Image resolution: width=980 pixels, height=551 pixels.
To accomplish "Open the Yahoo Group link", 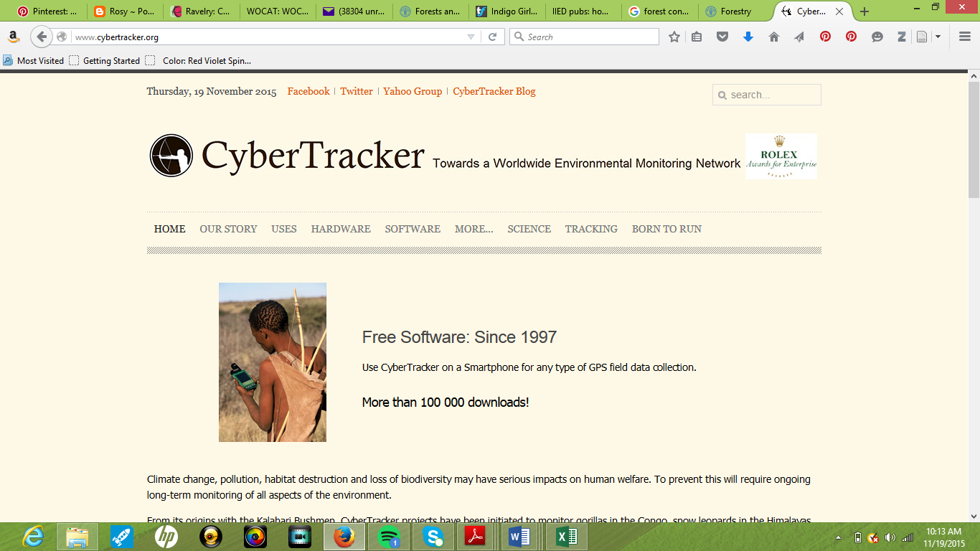I will tap(413, 91).
